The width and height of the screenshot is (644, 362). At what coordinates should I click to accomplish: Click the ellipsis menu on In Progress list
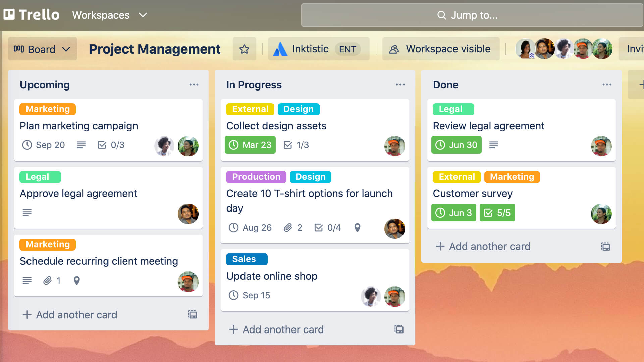[x=400, y=84]
